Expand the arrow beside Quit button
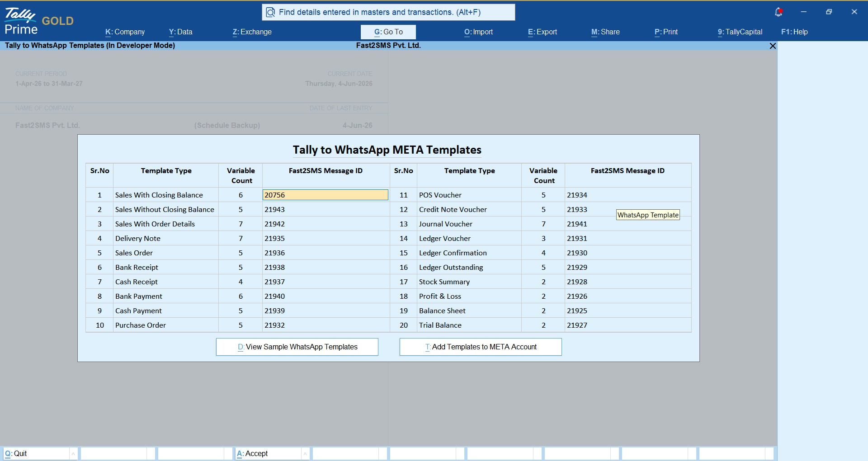The width and height of the screenshot is (868, 461). point(73,453)
